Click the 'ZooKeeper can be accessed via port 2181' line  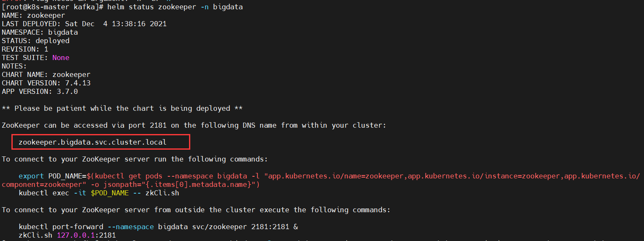click(194, 125)
